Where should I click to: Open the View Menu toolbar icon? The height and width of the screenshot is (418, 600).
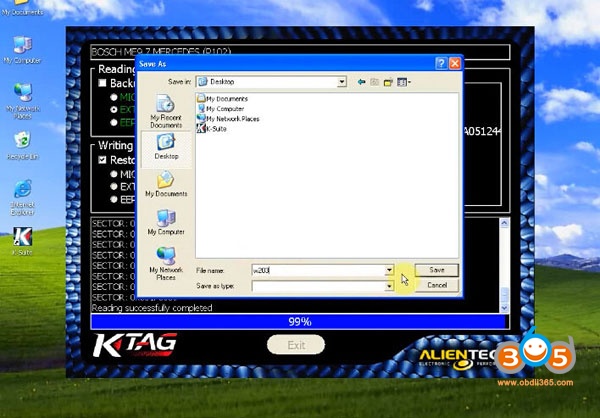click(x=404, y=82)
